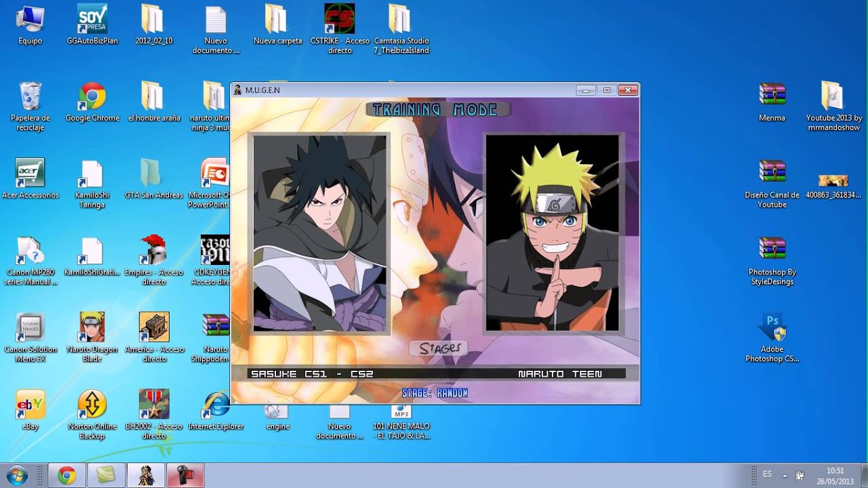This screenshot has width=868, height=488.
Task: Click the NARUTO TEEN name text
Action: point(560,373)
